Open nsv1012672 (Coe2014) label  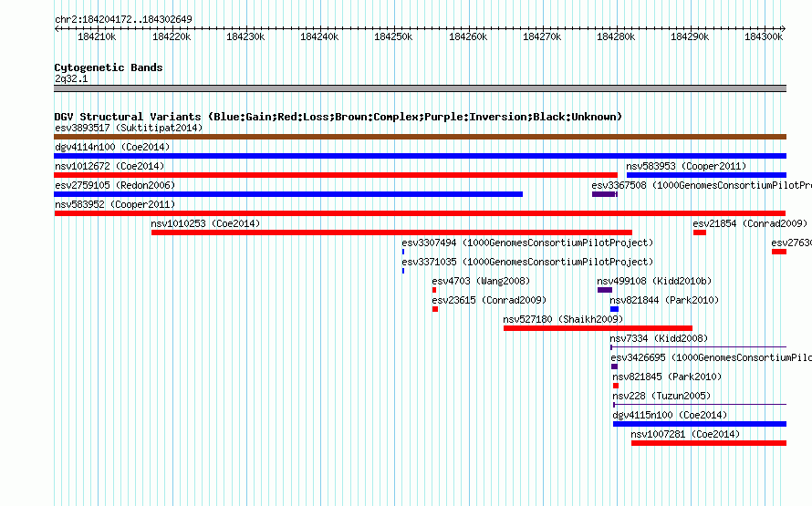[109, 166]
